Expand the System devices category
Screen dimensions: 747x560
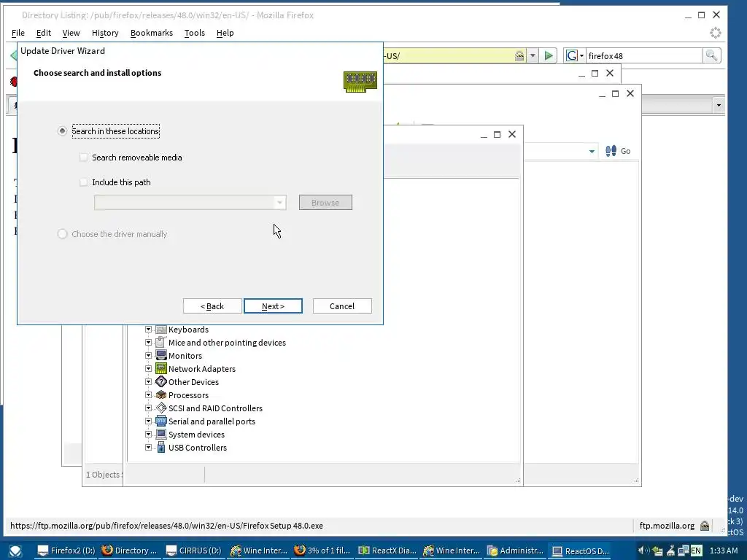(x=148, y=435)
